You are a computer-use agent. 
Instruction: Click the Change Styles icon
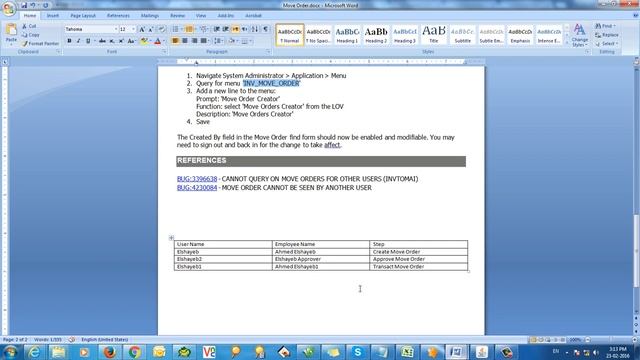point(579,35)
